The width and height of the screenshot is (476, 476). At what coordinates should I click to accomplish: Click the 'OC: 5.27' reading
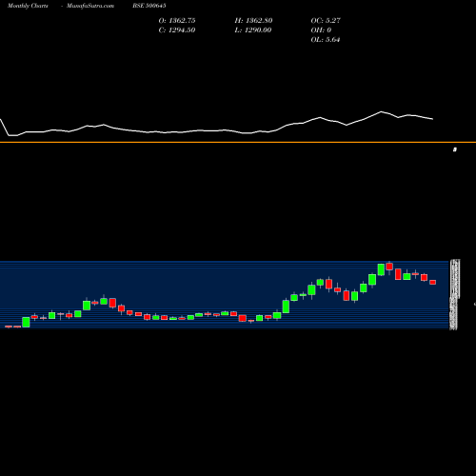pyautogui.click(x=326, y=21)
